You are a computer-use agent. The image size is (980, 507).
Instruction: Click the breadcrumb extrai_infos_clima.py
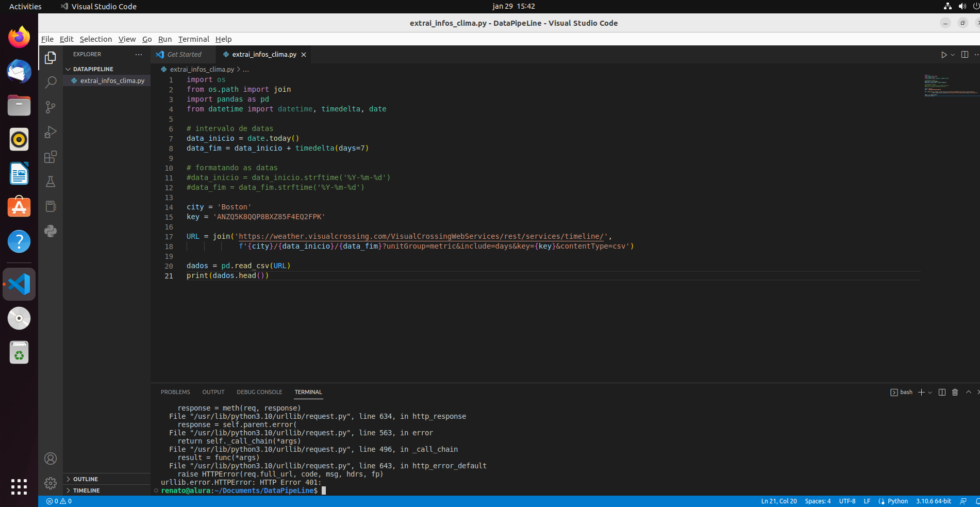tap(202, 70)
